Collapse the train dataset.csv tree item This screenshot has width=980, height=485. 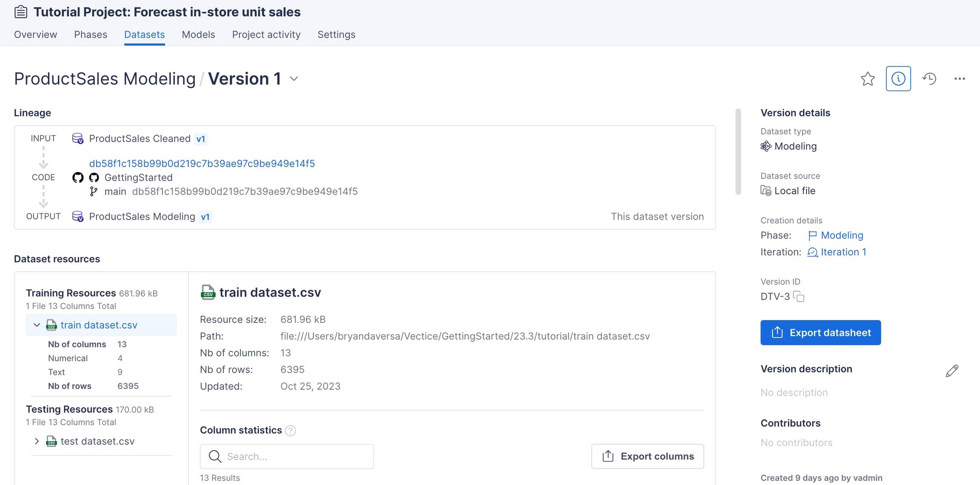[x=37, y=325]
